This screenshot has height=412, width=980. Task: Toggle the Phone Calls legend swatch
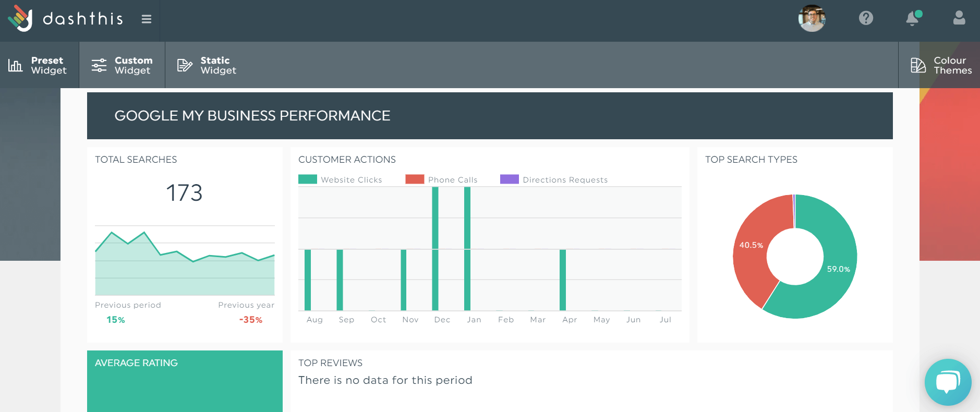(x=415, y=179)
